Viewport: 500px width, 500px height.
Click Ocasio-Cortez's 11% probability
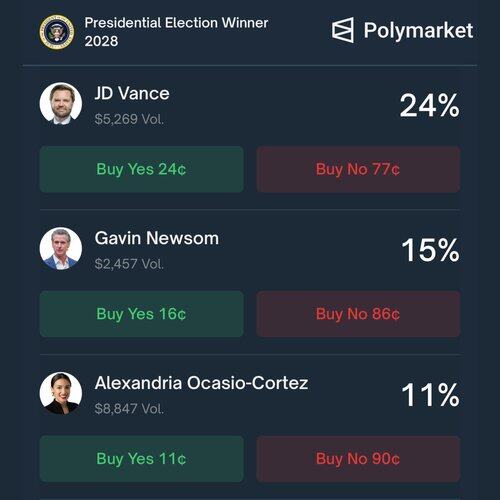[431, 395]
